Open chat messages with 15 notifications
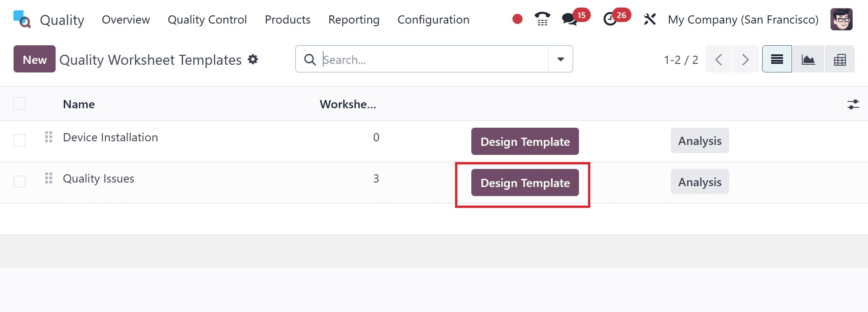The width and height of the screenshot is (868, 312). click(569, 19)
